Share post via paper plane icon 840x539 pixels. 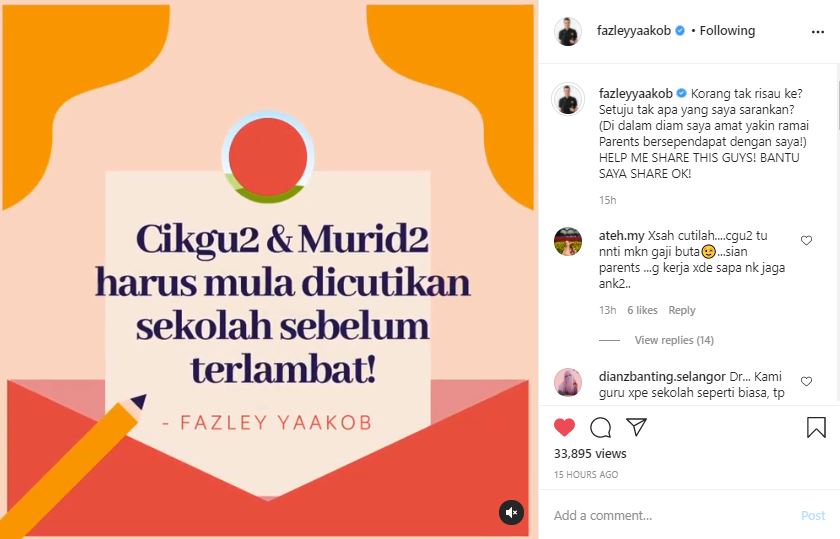point(636,426)
